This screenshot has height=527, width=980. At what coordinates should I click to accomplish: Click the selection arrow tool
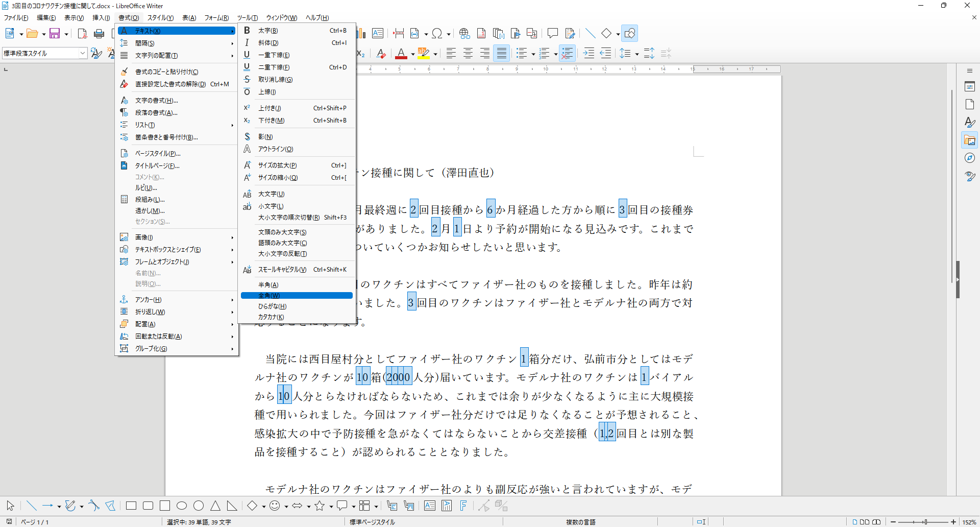pyautogui.click(x=10, y=506)
